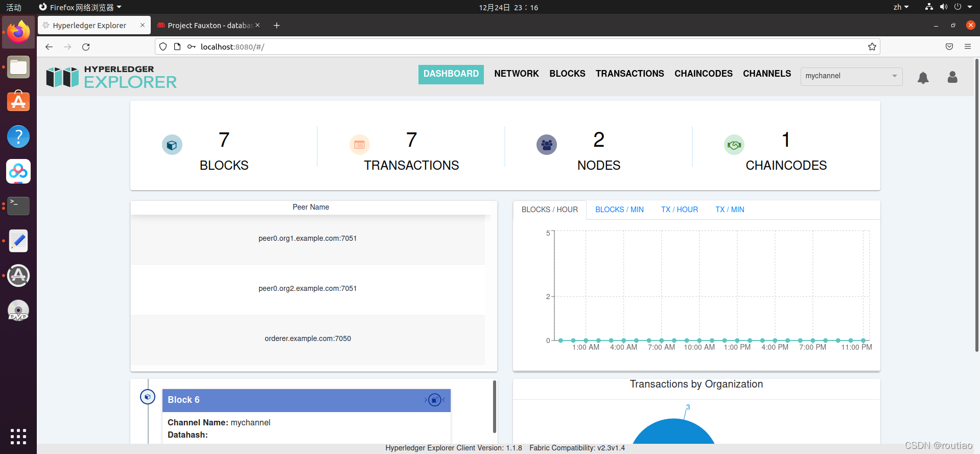Viewport: 980px width, 454px height.
Task: Click the Nodes people icon
Action: [547, 145]
